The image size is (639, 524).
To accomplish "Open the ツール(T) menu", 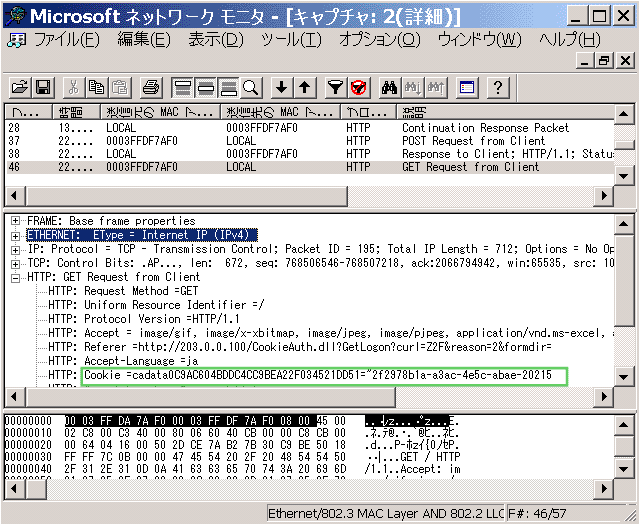I will [x=291, y=40].
